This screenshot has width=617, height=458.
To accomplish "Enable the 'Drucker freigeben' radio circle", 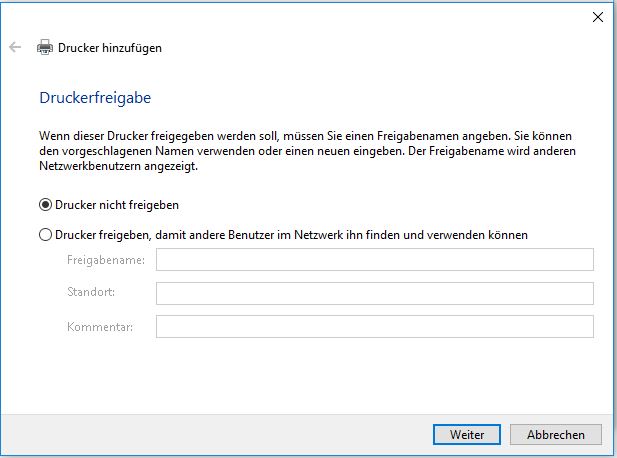I will (45, 235).
